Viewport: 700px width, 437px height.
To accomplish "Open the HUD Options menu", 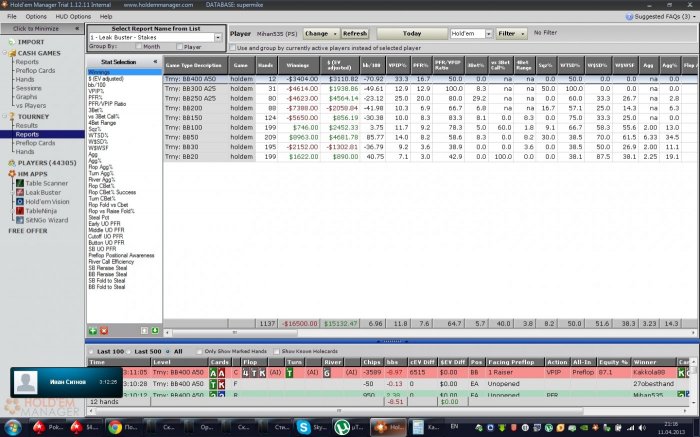I will (x=73, y=17).
